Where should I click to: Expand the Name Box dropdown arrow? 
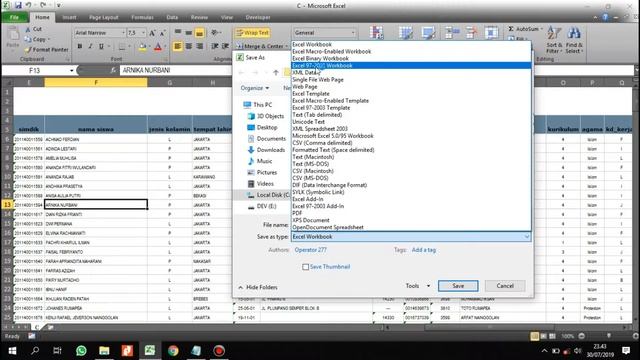pos(71,71)
